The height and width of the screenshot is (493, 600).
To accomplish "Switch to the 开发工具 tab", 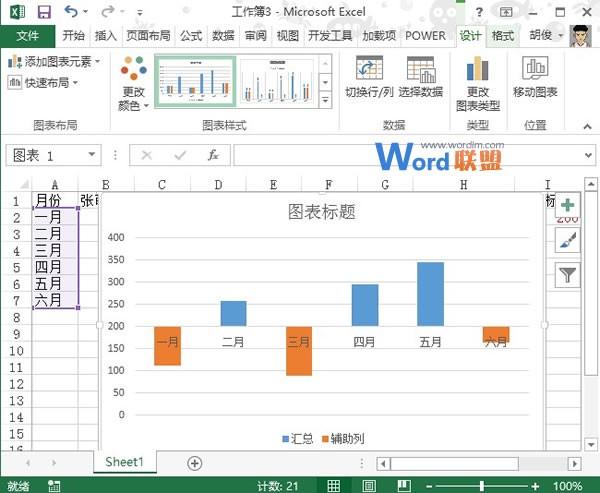I will click(330, 36).
